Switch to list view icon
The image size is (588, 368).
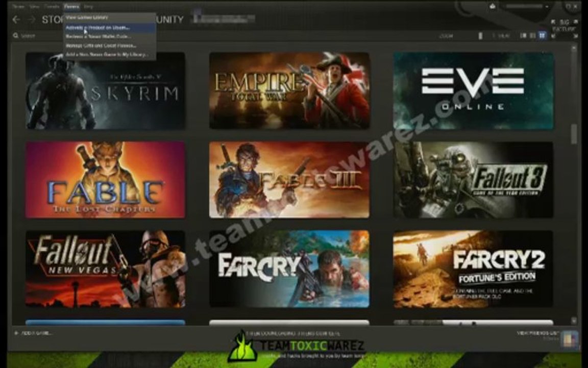[532, 35]
